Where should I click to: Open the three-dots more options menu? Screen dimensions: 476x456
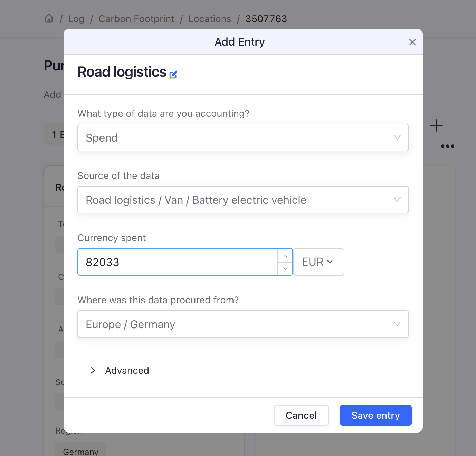448,146
